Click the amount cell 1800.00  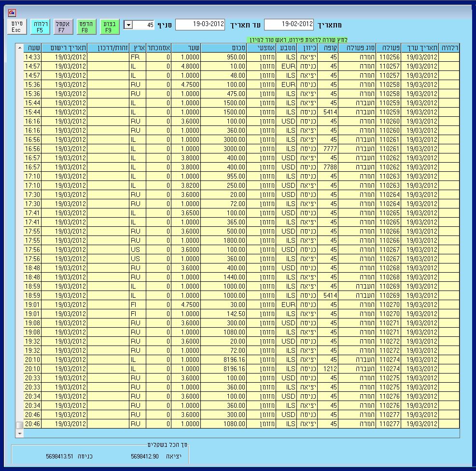tap(224, 240)
